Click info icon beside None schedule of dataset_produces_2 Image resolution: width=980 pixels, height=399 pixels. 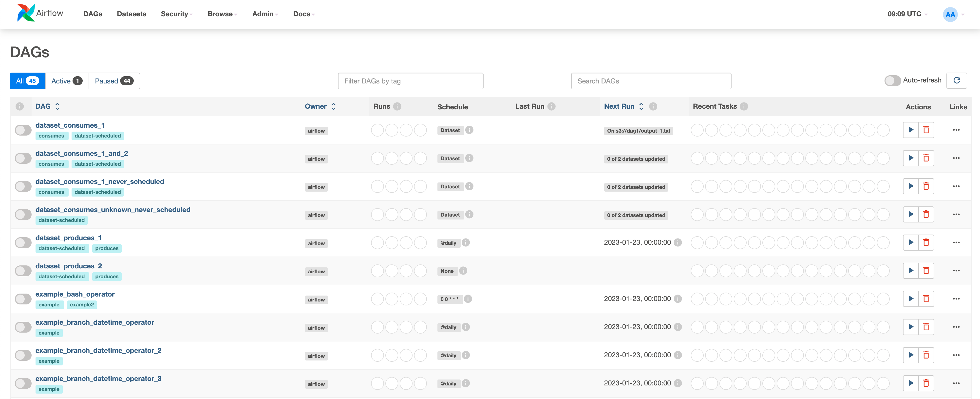pos(463,271)
